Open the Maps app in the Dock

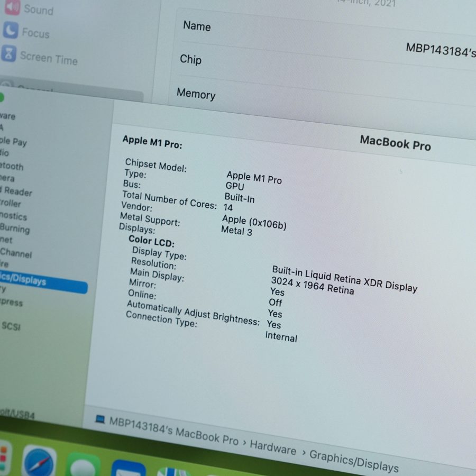[x=173, y=472]
